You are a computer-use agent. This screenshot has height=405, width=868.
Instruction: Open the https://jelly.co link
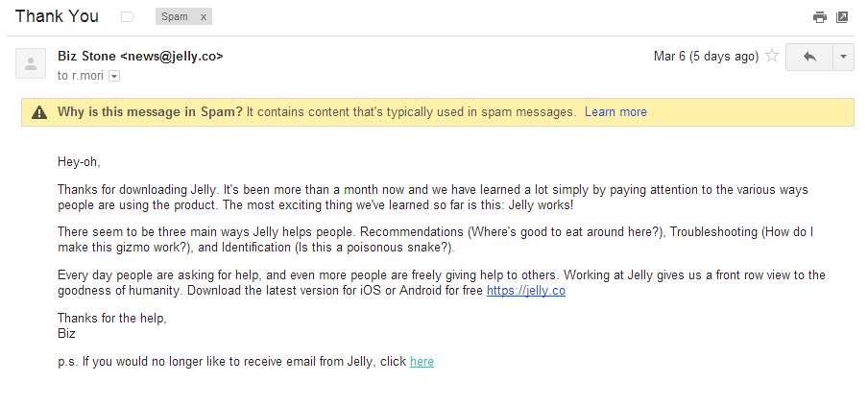[525, 291]
